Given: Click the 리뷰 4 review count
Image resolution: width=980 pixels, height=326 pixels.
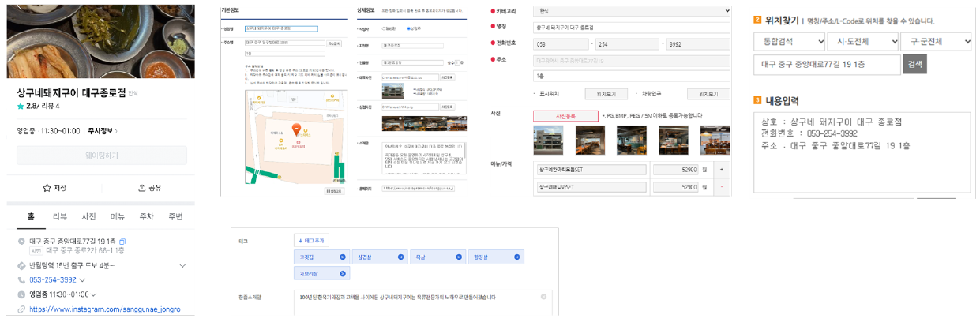Looking at the screenshot, I should click(50, 106).
